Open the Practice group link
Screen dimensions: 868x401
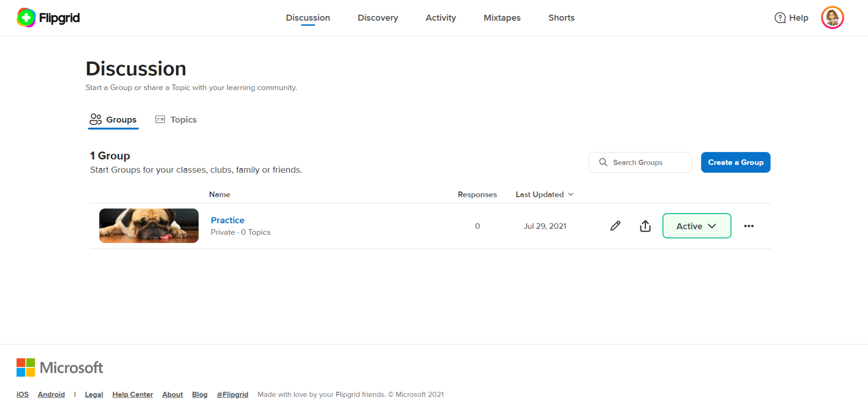point(228,220)
